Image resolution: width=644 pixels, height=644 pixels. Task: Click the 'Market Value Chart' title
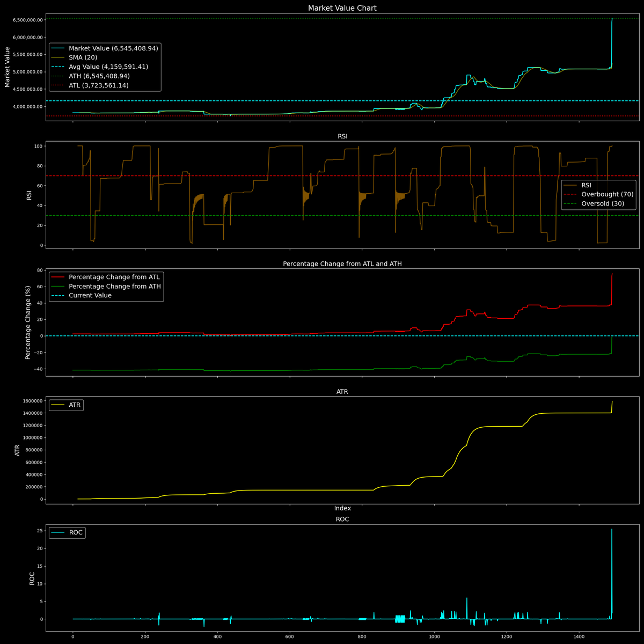[x=342, y=8]
